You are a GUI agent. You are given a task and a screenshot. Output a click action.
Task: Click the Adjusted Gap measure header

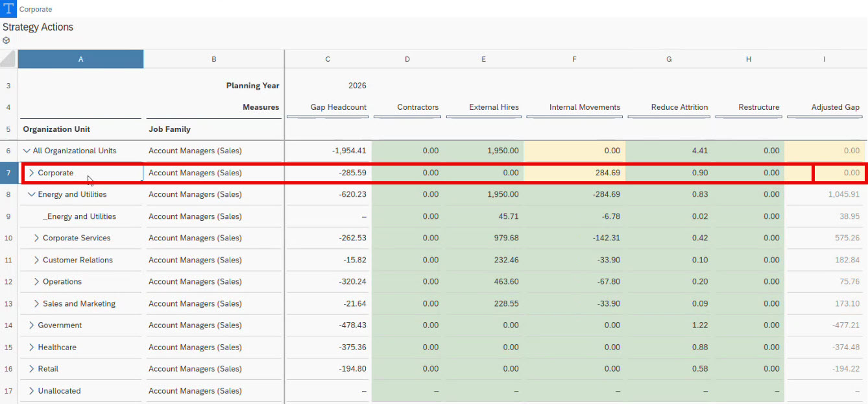(835, 107)
